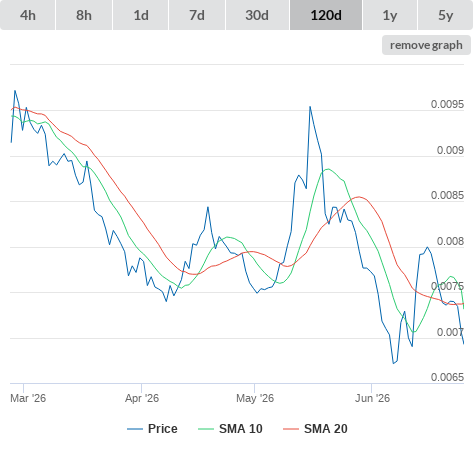
Task: Click the blue Price legend line swatch
Action: 135,429
